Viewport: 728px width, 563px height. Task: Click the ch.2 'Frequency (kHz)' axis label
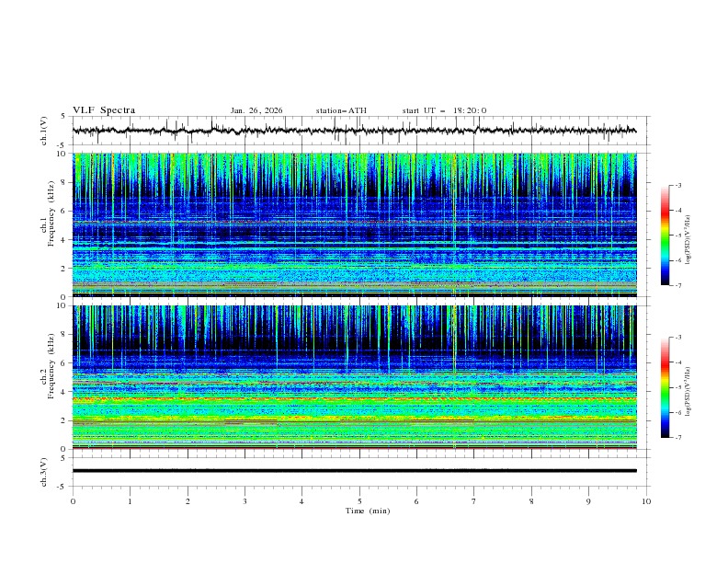(51, 365)
